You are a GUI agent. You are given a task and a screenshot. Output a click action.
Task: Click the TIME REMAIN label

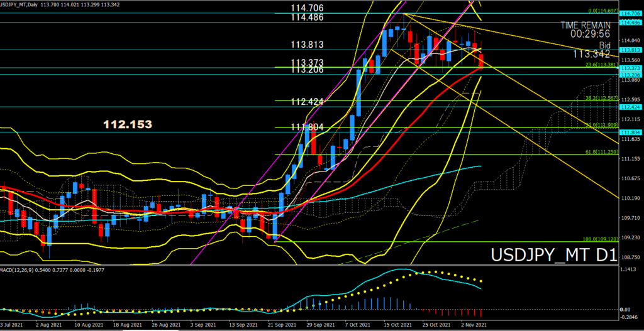(x=586, y=25)
